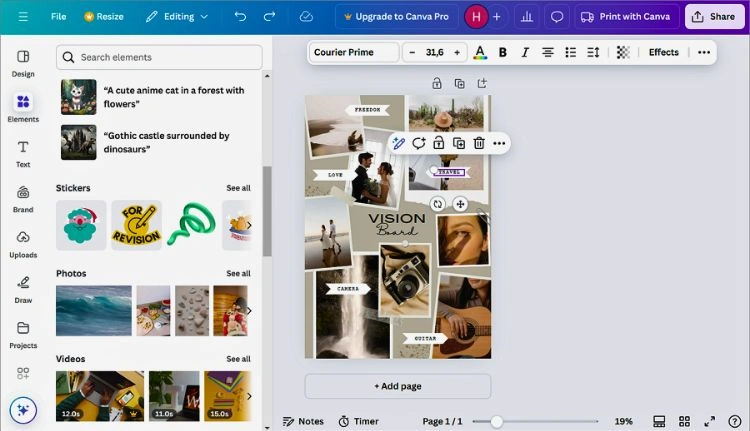750x431 pixels.
Task: Add the ocean wave photo
Action: pos(94,310)
